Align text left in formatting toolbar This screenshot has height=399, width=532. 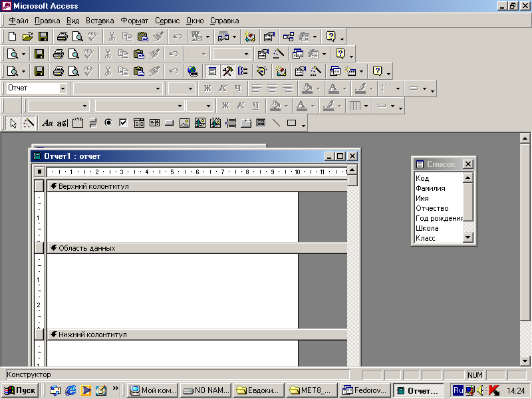coord(257,88)
